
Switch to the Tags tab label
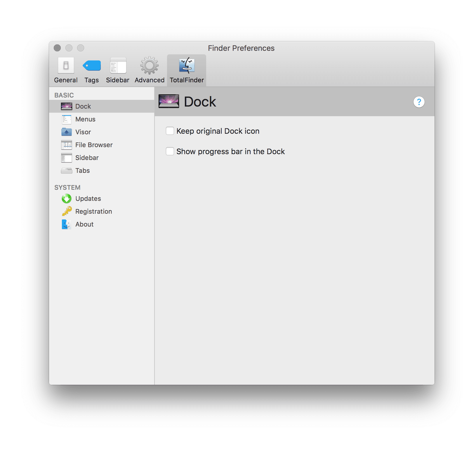tap(91, 80)
